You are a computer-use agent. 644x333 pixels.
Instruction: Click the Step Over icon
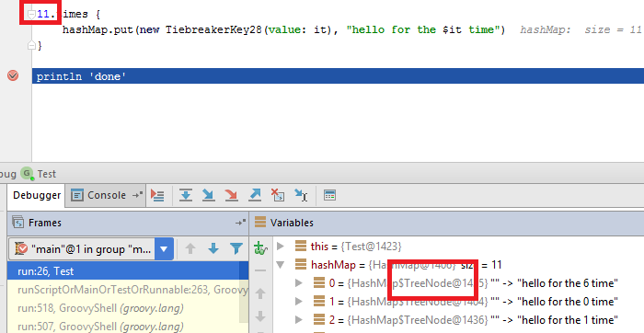[x=186, y=195]
